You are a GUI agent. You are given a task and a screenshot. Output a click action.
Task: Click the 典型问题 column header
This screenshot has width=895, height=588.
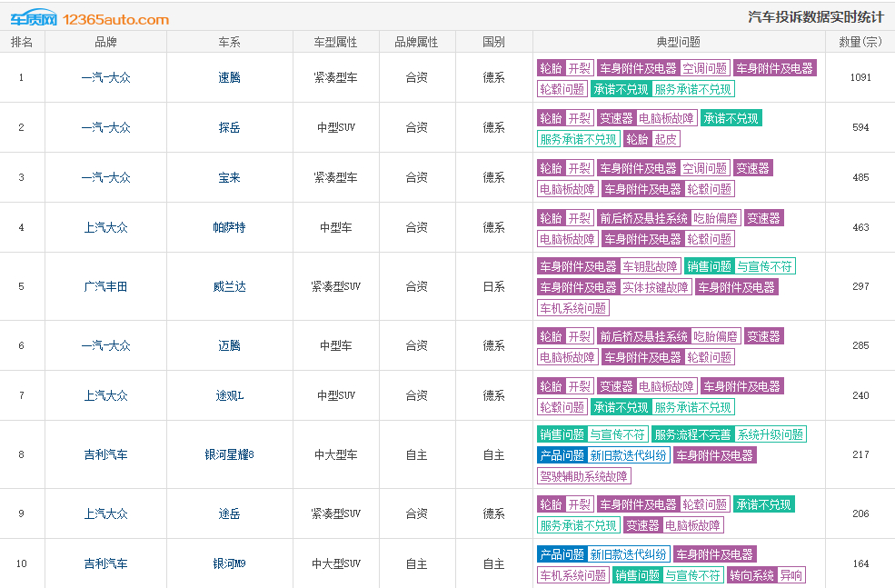point(679,42)
